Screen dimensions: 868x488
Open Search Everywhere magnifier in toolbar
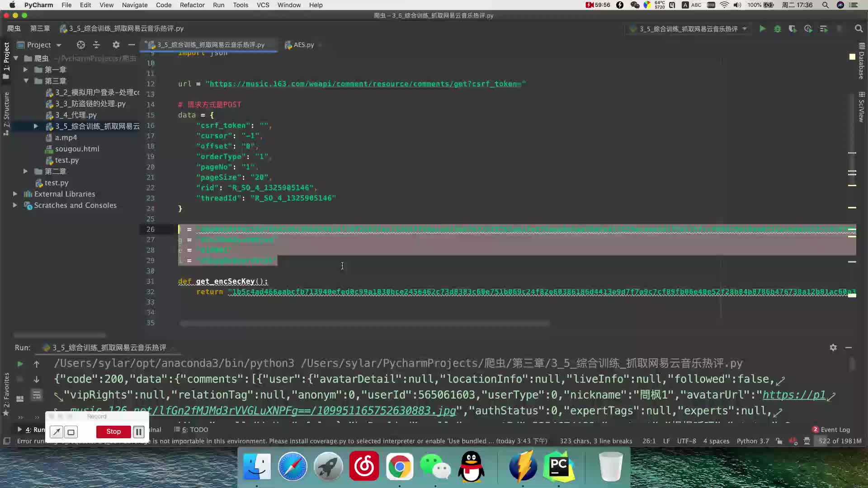(859, 29)
